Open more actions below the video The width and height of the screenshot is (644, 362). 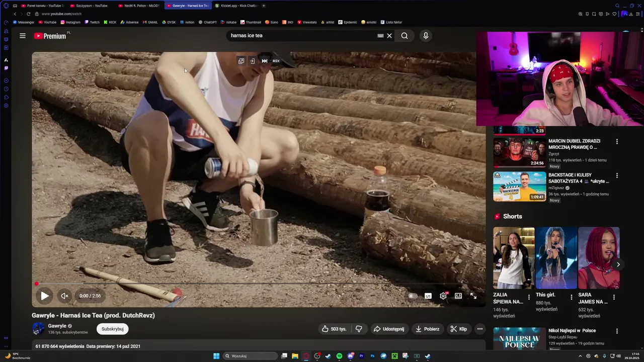click(480, 329)
